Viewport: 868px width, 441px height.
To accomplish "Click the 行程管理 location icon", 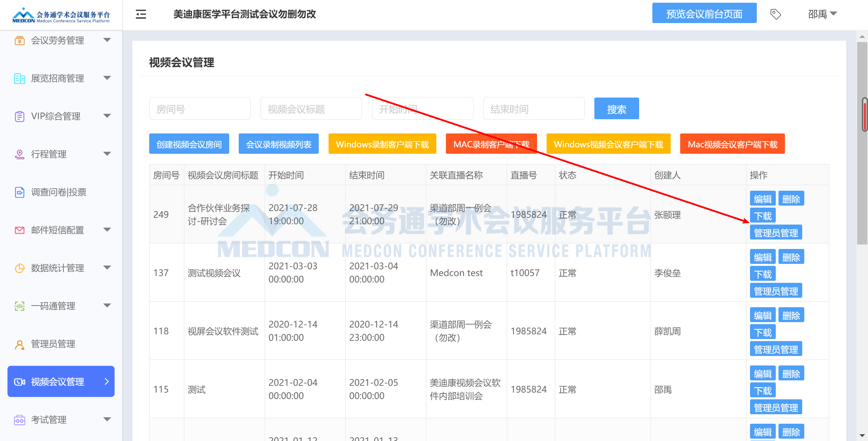I will pyautogui.click(x=20, y=154).
